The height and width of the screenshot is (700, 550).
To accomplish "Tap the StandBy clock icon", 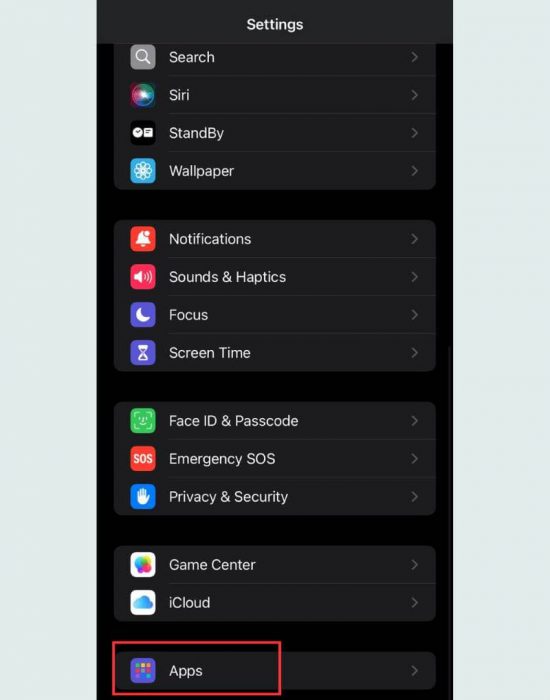I will pyautogui.click(x=143, y=133).
